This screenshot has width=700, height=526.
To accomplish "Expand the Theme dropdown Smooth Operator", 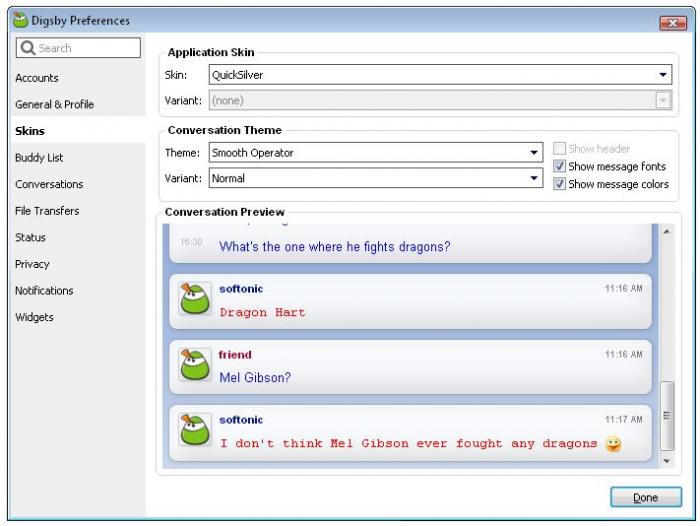I will pyautogui.click(x=376, y=153).
